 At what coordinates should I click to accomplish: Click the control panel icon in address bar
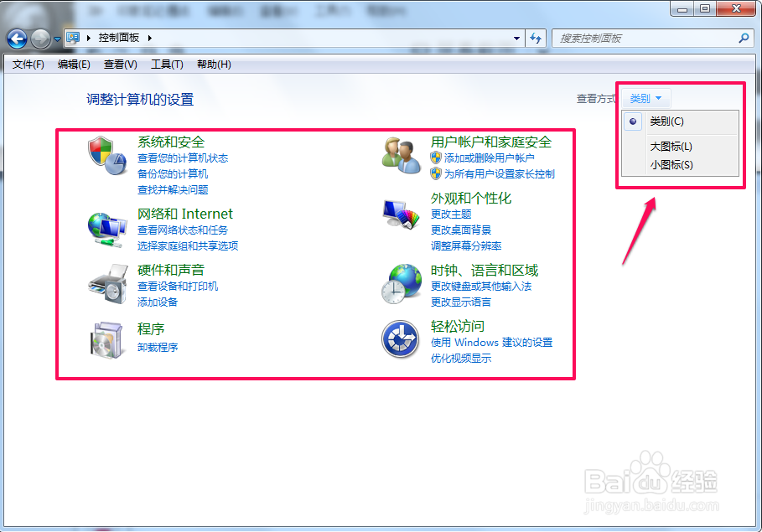point(73,38)
